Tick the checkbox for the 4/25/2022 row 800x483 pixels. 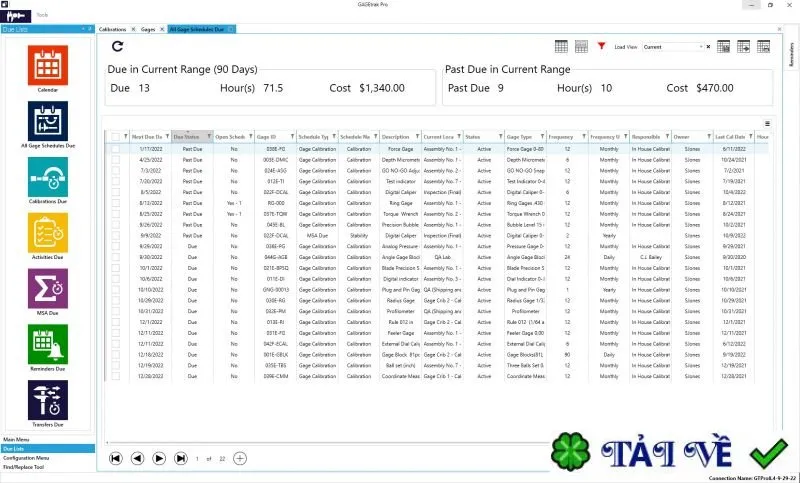[116, 160]
